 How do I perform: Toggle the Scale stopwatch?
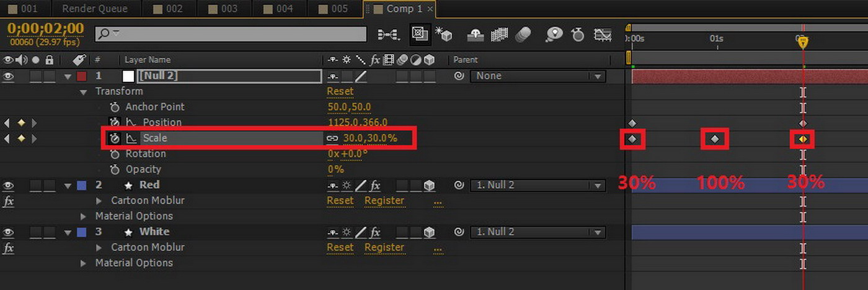tap(114, 138)
